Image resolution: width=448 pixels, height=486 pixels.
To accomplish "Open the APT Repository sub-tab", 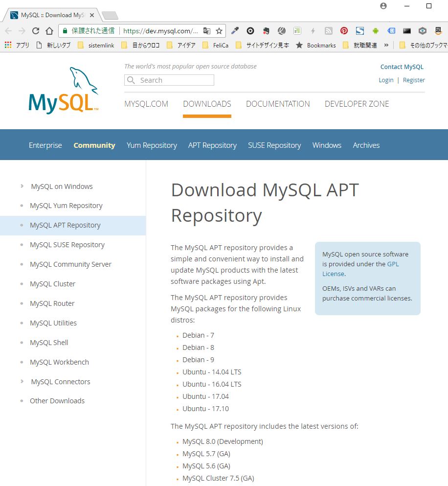I will [x=212, y=145].
